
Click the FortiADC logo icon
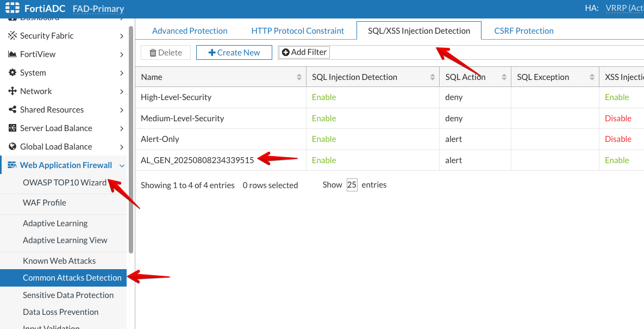click(12, 8)
